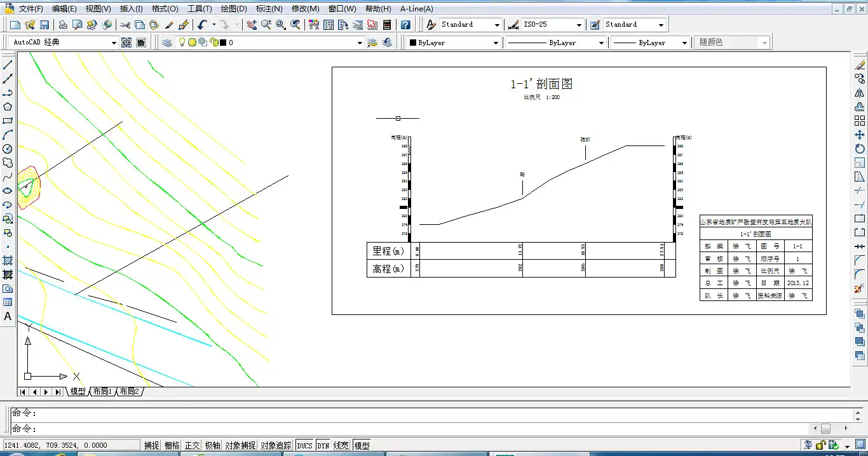Toggle 对象捕捉 object snap

point(240,445)
